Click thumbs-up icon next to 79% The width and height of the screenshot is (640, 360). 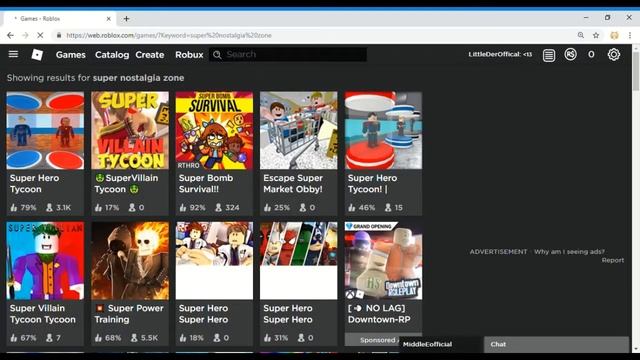click(14, 208)
